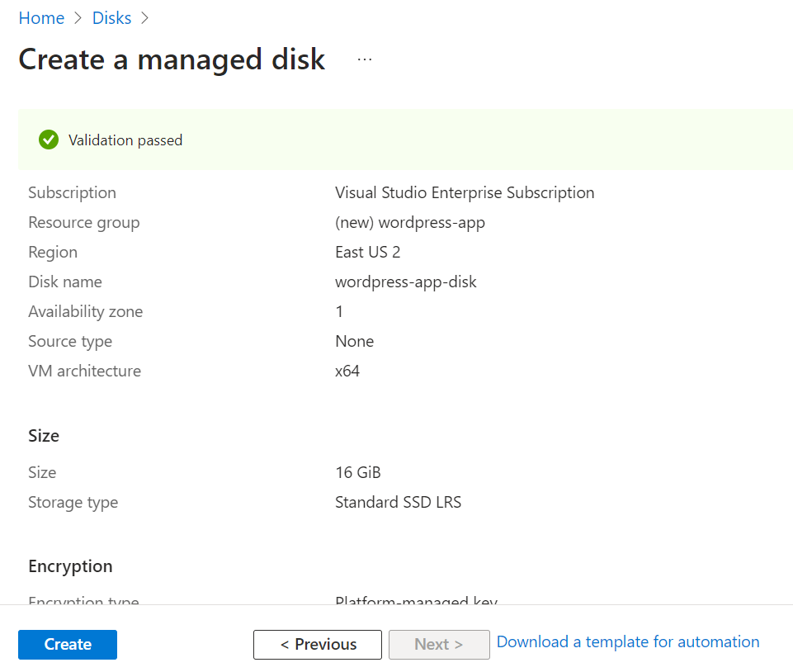
Task: Select the Visual Studio Enterprise Subscription value
Action: (x=465, y=193)
